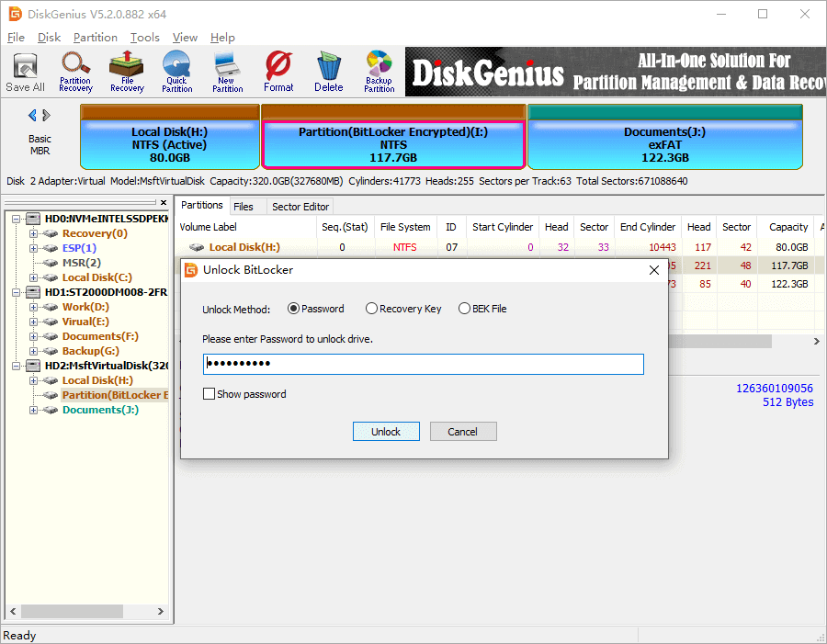Expand the Documents(J:) tree node

pos(33,410)
